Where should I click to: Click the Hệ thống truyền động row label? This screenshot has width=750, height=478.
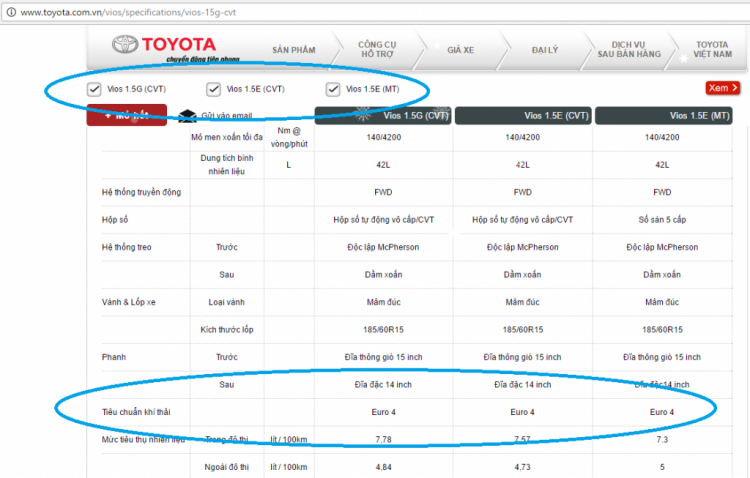[x=142, y=192]
